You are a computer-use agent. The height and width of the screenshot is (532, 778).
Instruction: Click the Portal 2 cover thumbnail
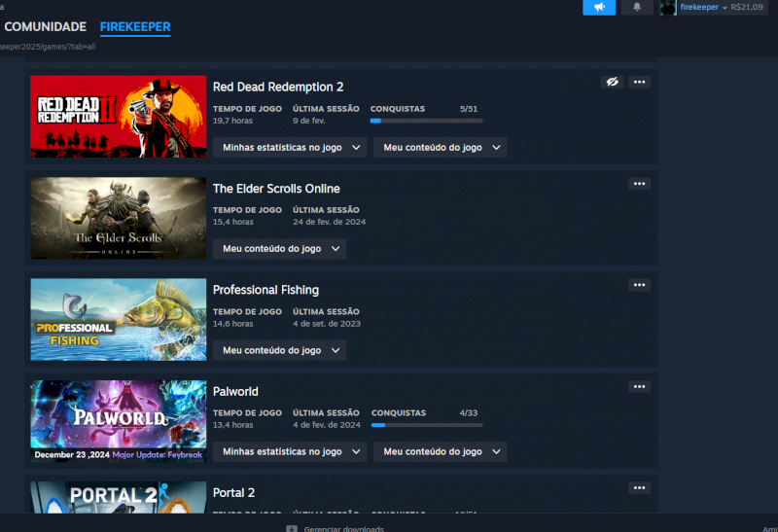119,497
